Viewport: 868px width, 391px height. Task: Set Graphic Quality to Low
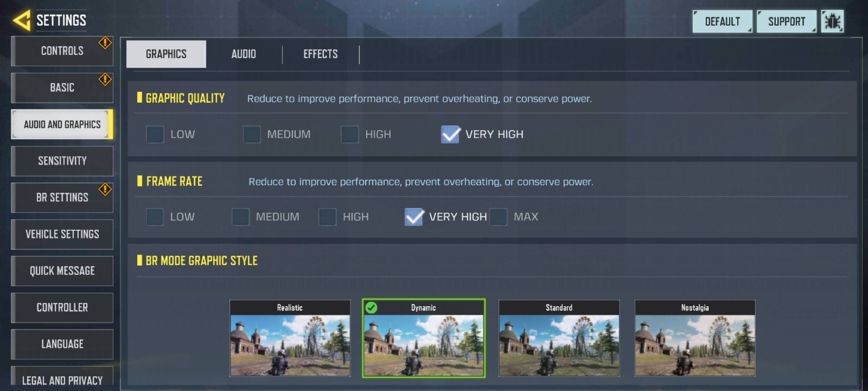tap(155, 134)
